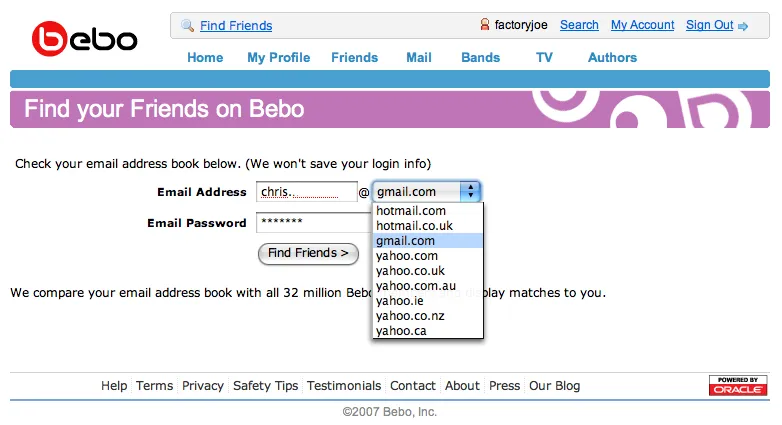The height and width of the screenshot is (425, 782).
Task: Open the Safety Tips footer link
Action: point(265,385)
